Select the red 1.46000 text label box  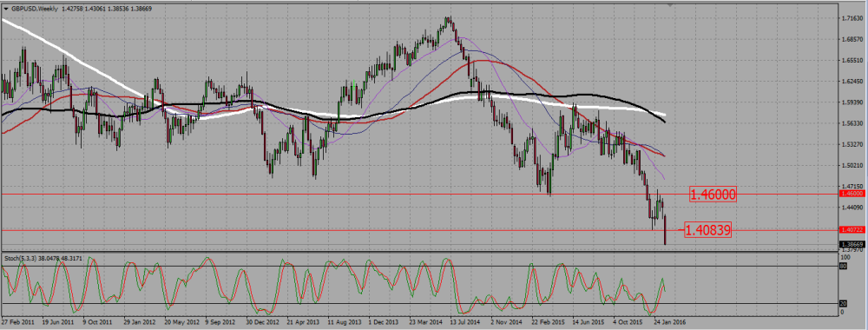point(713,195)
